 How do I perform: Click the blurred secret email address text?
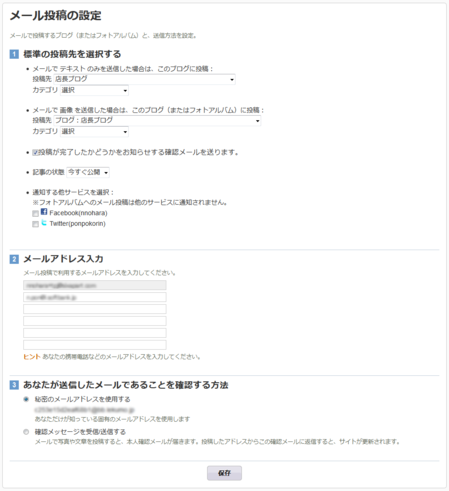point(84,410)
